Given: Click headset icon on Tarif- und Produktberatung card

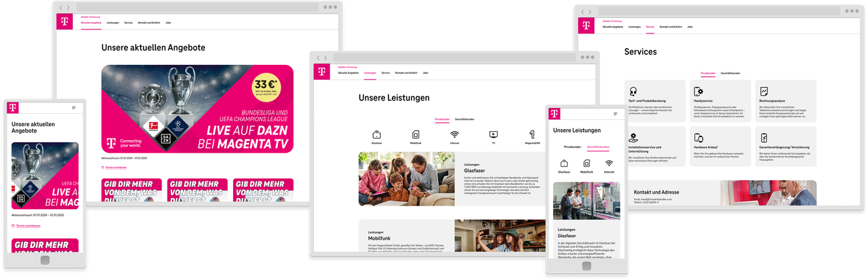Looking at the screenshot, I should pos(633,92).
